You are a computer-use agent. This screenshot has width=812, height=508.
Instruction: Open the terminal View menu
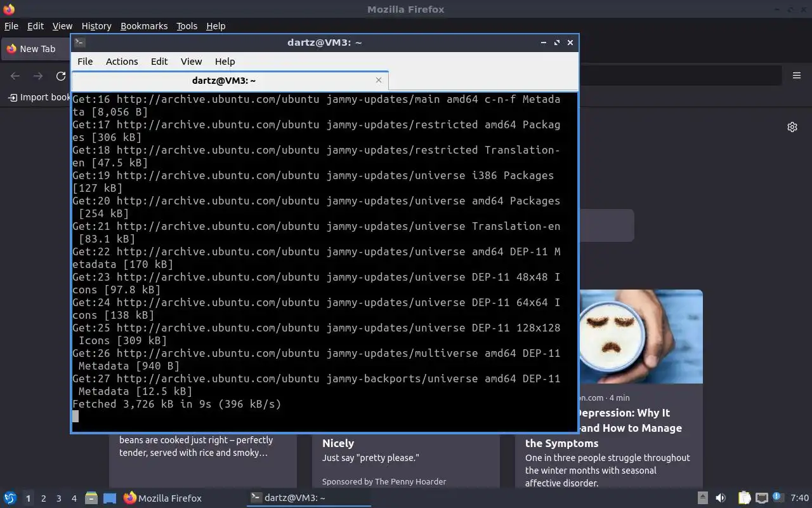coord(191,62)
